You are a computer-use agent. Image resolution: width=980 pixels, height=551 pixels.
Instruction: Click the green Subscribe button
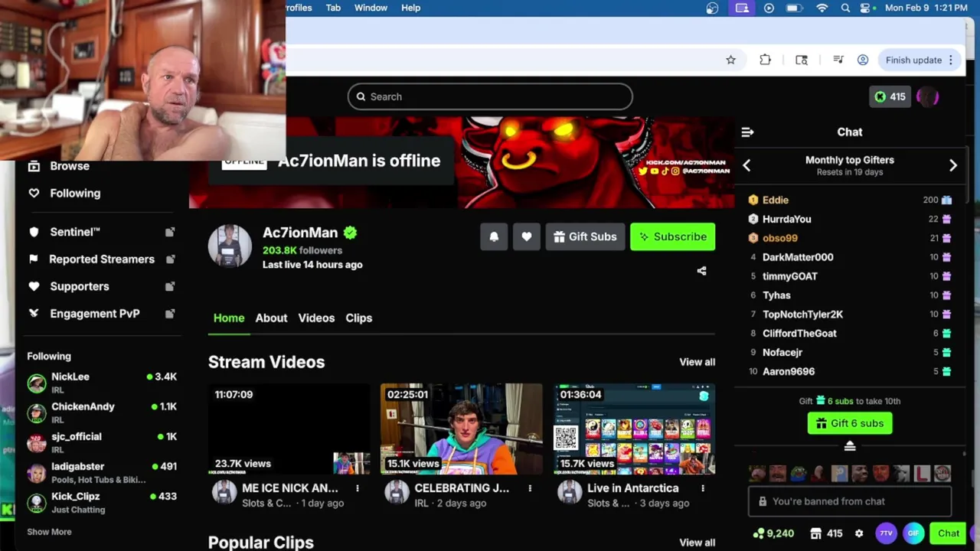(673, 236)
